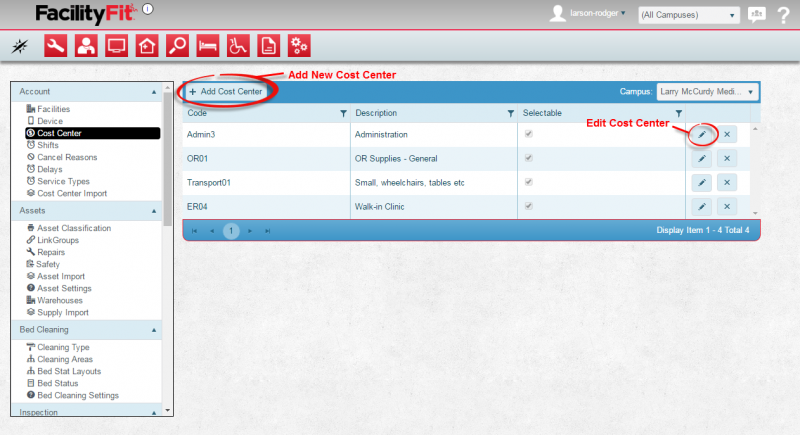Go to the previous page
This screenshot has width=800, height=435.
pos(212,231)
